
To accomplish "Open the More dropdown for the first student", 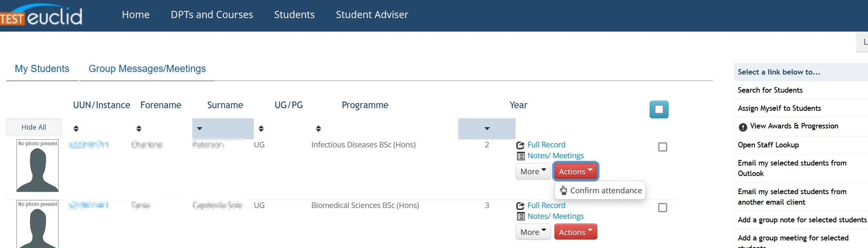I will [533, 171].
